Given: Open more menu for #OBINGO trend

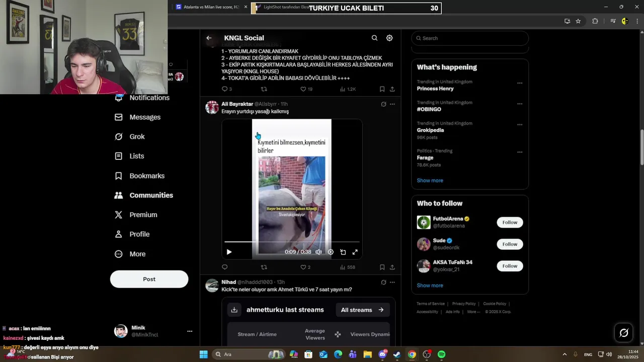Looking at the screenshot, I should 520,104.
